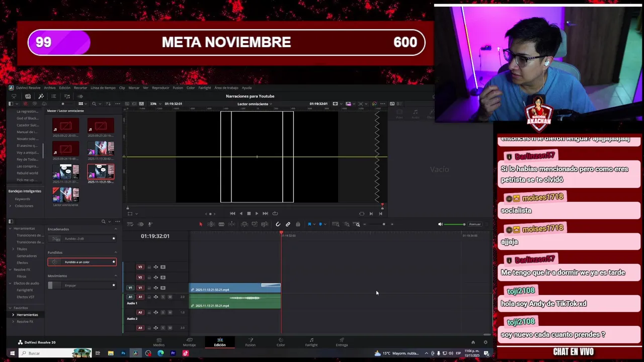Click the Overwrite clip edit icon
Image resolution: width=644 pixels, height=362 pixels.
click(x=255, y=224)
